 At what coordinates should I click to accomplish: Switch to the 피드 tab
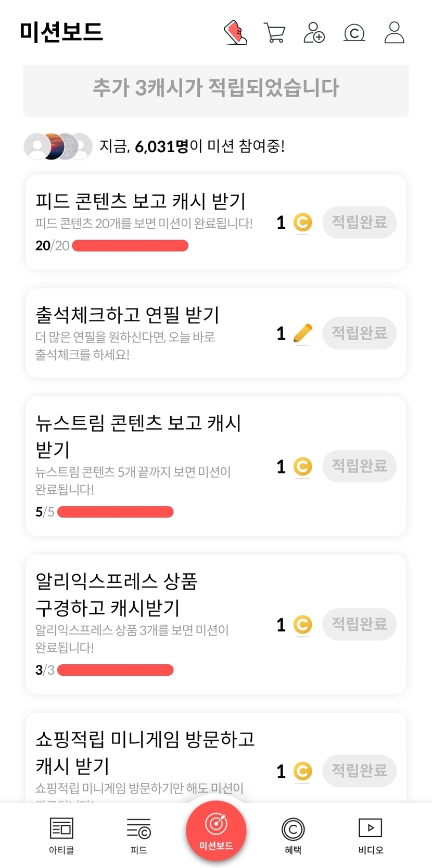click(138, 835)
